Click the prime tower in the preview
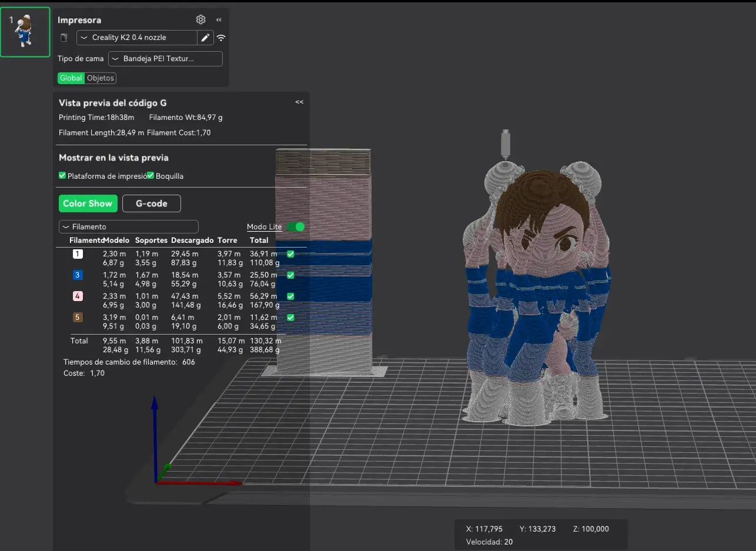 tap(324, 262)
